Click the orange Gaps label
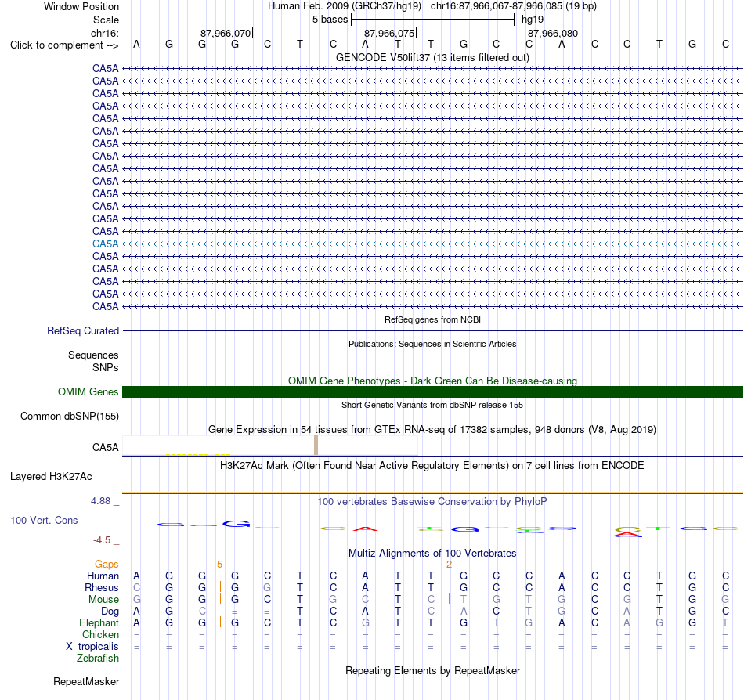The image size is (744, 700). point(107,564)
